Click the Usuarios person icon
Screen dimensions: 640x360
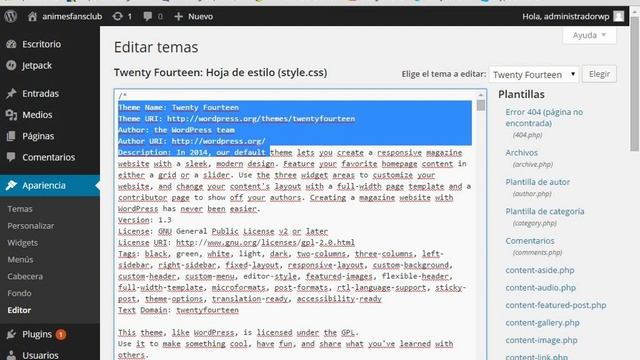coord(11,355)
